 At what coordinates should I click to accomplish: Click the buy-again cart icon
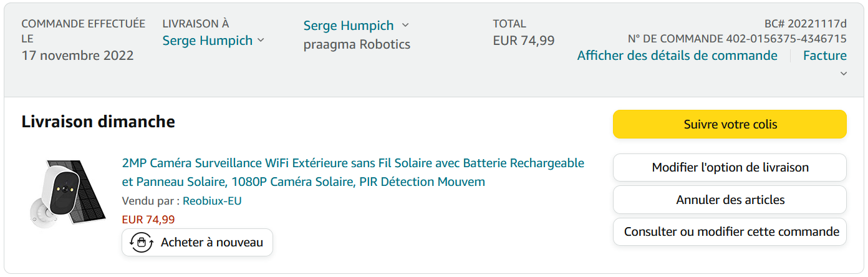[x=141, y=242]
